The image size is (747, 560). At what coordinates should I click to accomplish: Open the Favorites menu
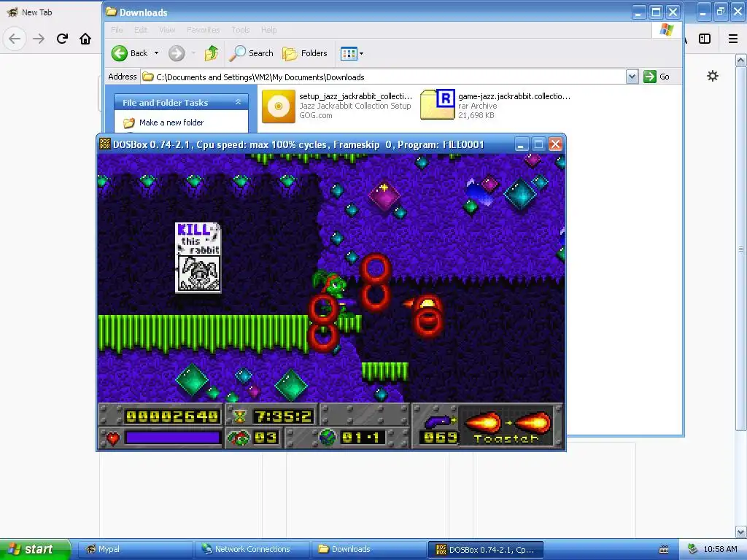(x=204, y=30)
